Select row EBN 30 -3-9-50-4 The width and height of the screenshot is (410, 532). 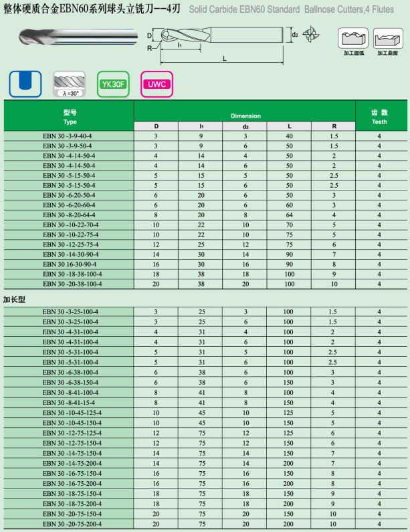205,146
